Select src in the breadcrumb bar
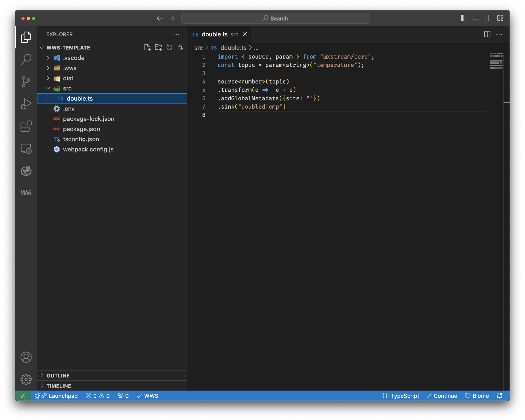The image size is (525, 420). point(199,48)
